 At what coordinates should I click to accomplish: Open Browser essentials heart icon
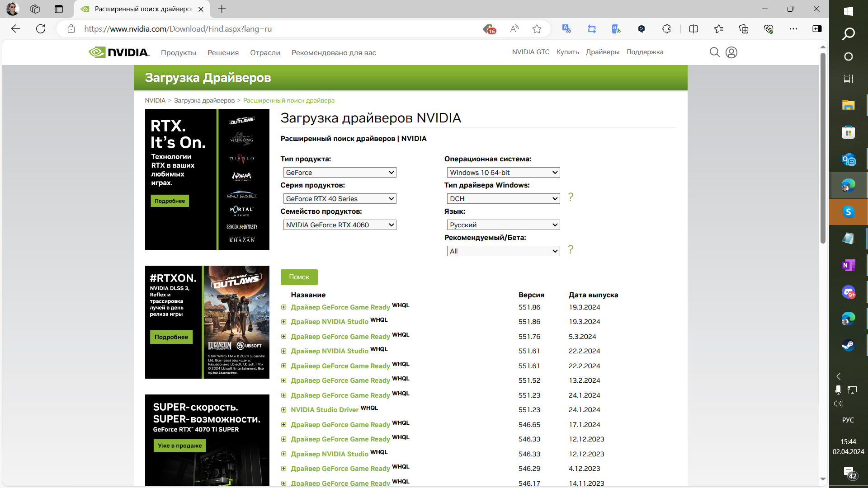tap(769, 29)
